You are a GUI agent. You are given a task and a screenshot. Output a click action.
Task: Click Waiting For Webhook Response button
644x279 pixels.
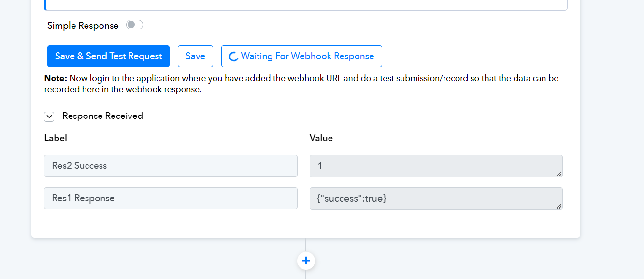(301, 56)
